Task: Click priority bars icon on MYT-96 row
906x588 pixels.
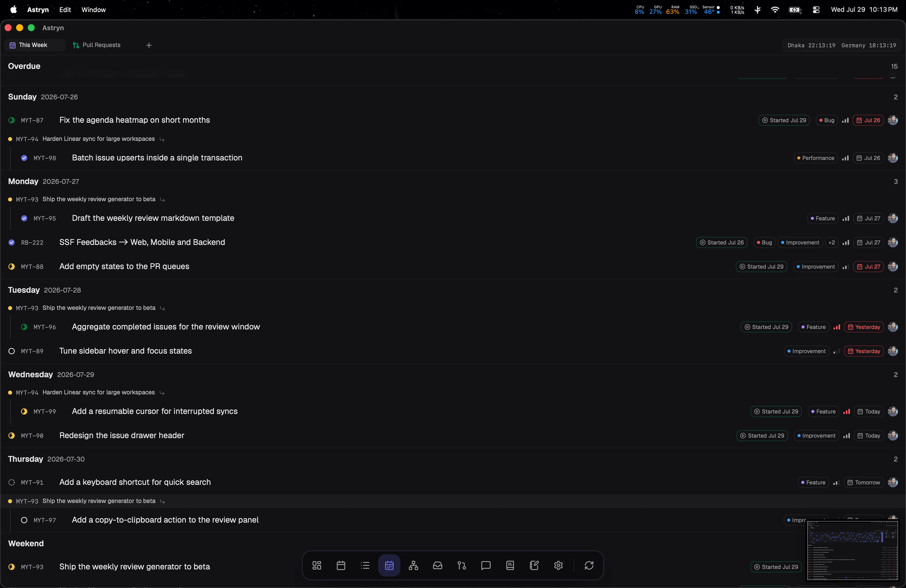Action: pyautogui.click(x=837, y=327)
